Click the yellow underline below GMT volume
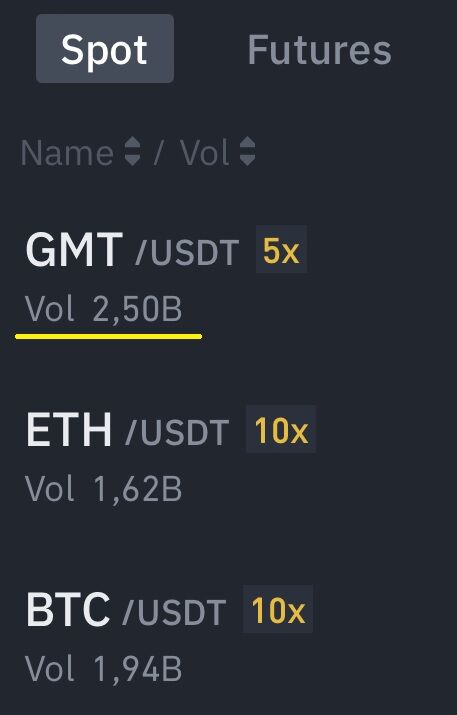Screen dimensions: 457x715 109,337
